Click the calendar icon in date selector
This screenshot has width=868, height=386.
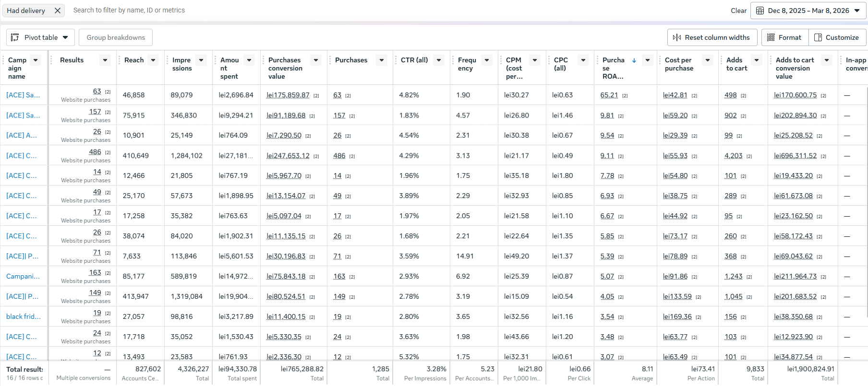tap(760, 11)
